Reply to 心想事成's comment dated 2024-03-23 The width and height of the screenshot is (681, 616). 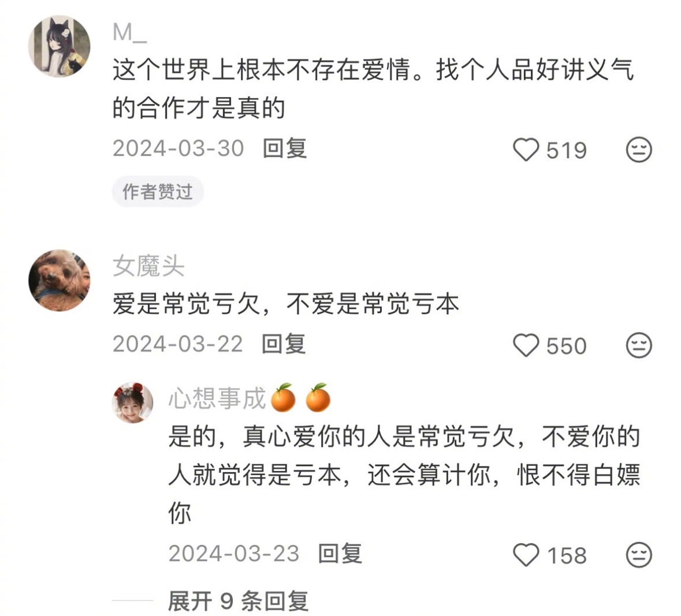(x=340, y=554)
